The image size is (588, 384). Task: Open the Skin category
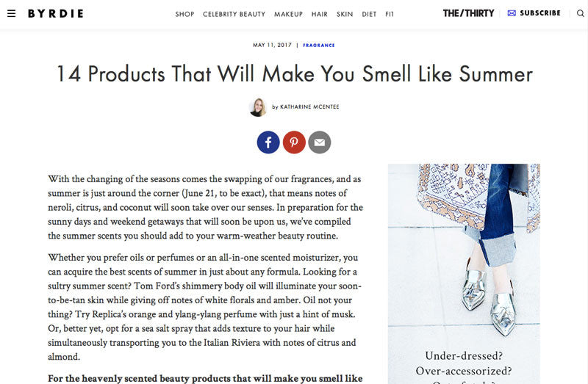pyautogui.click(x=345, y=14)
